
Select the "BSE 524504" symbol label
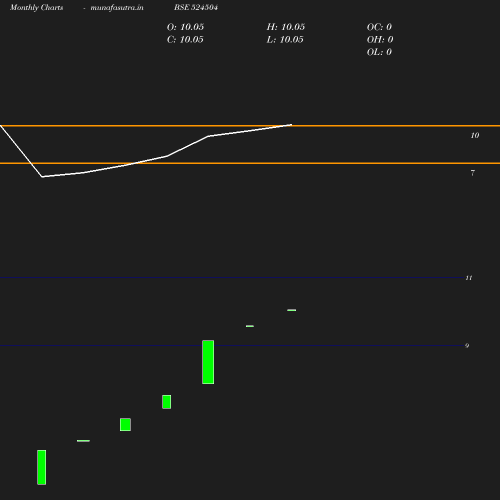coord(196,7)
